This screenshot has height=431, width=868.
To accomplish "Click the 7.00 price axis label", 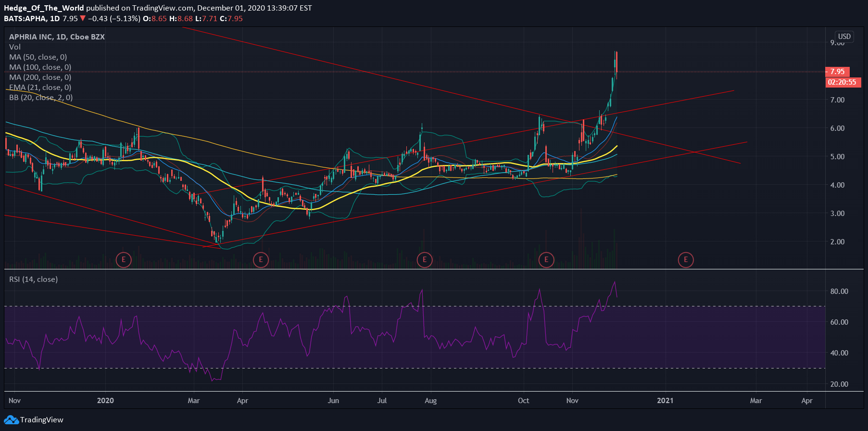I will pyautogui.click(x=837, y=100).
